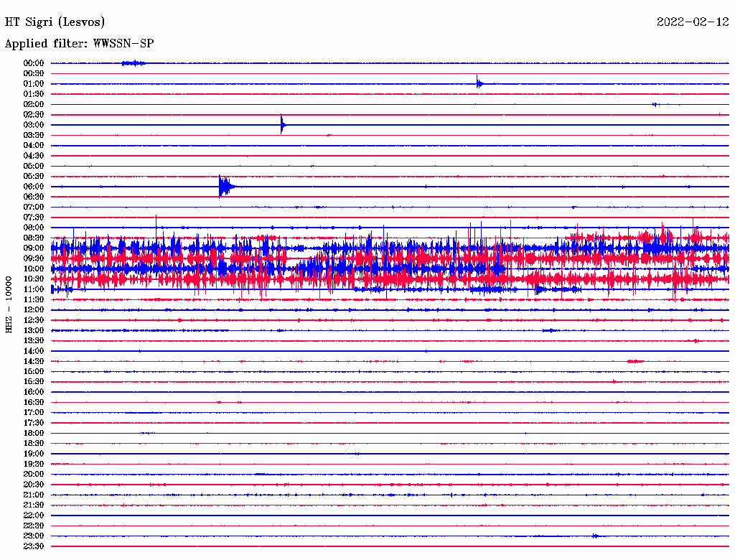The image size is (735, 560).
Task: Click the 16:30 time label
Action: (34, 403)
